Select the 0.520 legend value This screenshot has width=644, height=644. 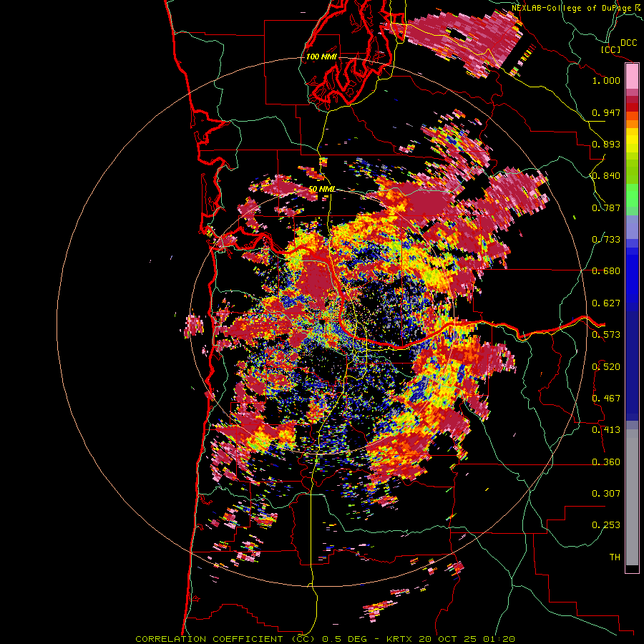pyautogui.click(x=606, y=367)
